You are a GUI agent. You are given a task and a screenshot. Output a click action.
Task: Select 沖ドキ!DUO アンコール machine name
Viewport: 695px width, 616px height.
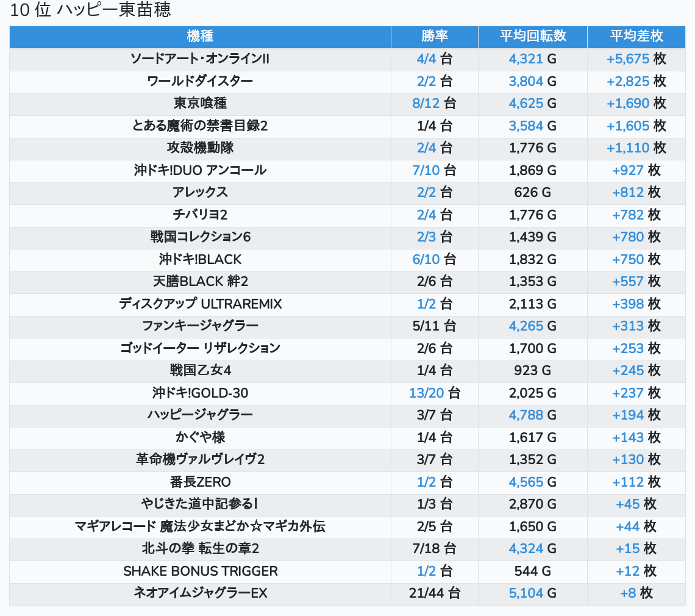tap(200, 170)
